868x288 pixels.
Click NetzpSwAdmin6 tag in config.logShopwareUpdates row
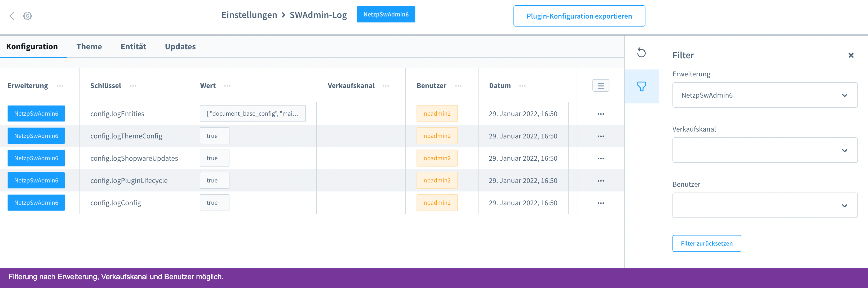coord(36,158)
